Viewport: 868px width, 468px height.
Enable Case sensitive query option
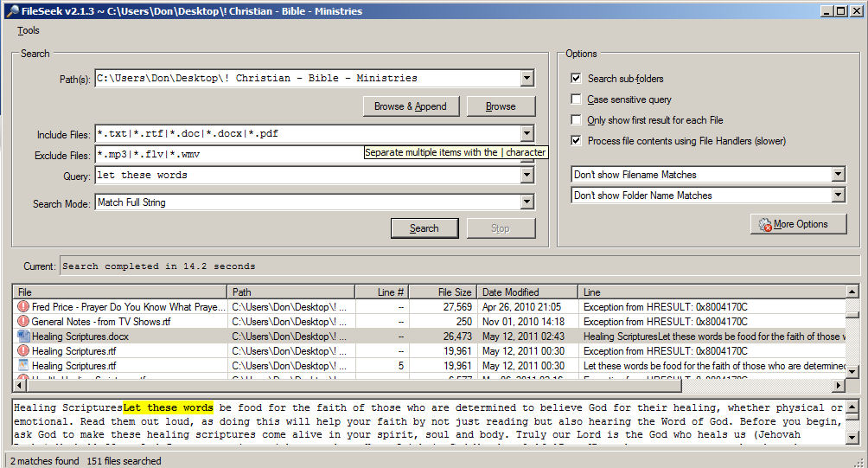(x=577, y=99)
